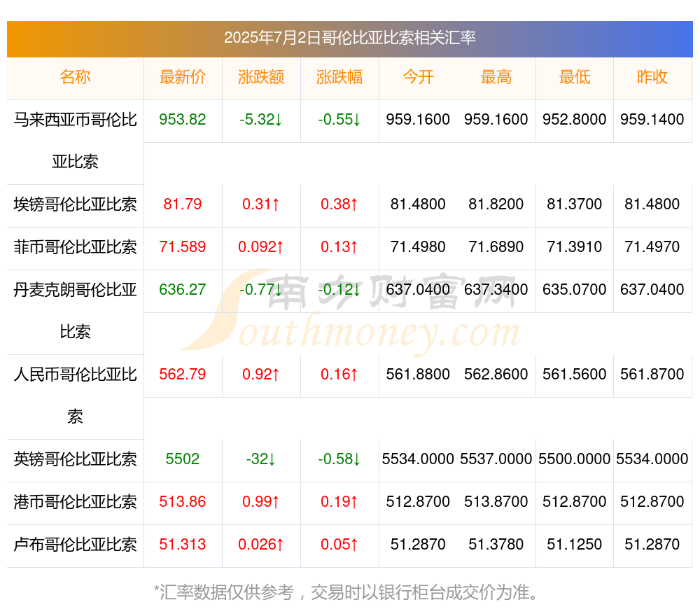Sort by the 涨跌幅 column header

point(339,78)
